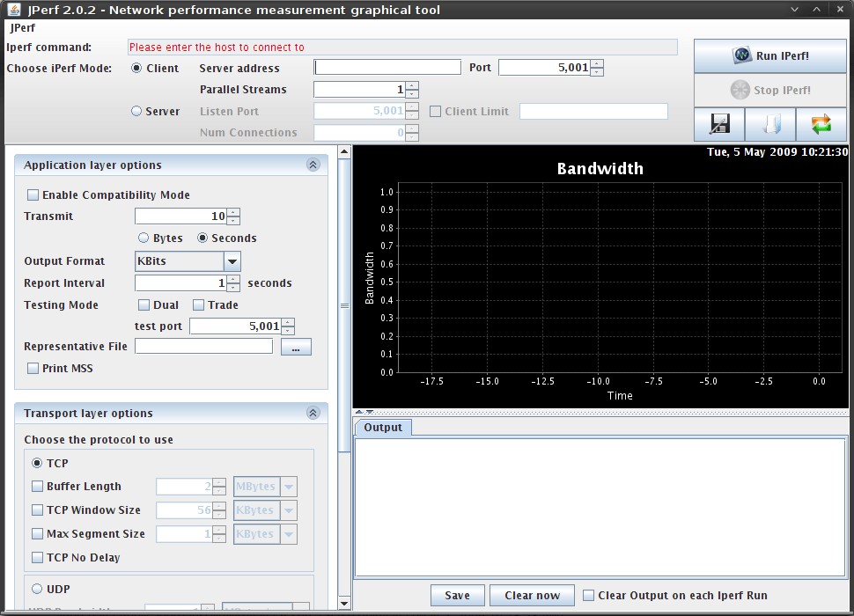
Task: Open the JPerf menu
Action: click(x=23, y=28)
